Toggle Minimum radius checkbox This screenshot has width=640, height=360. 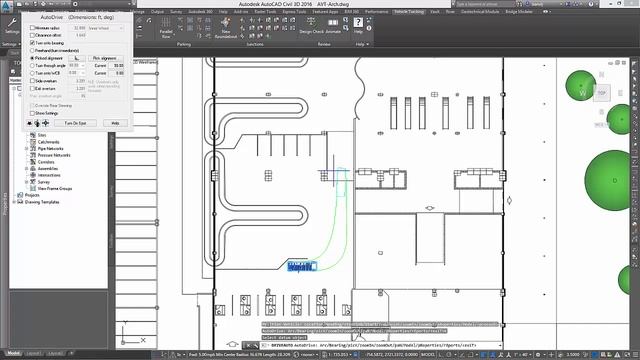coord(32,28)
